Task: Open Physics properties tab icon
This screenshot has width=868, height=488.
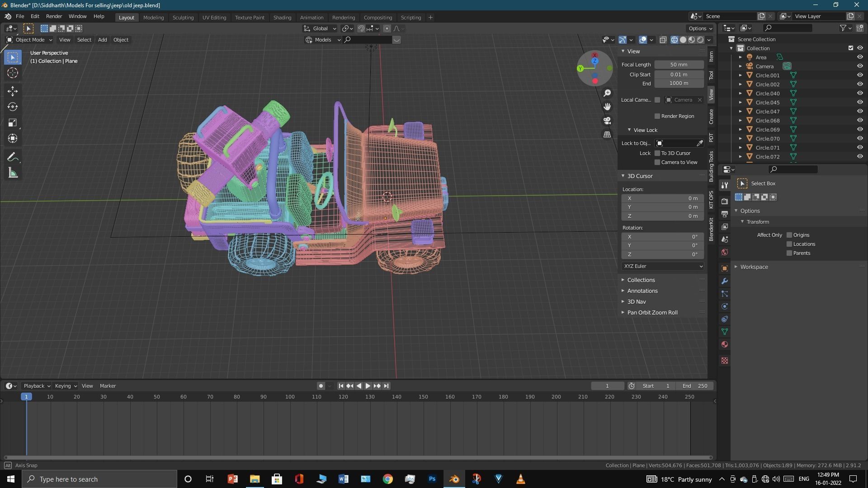Action: pyautogui.click(x=725, y=306)
